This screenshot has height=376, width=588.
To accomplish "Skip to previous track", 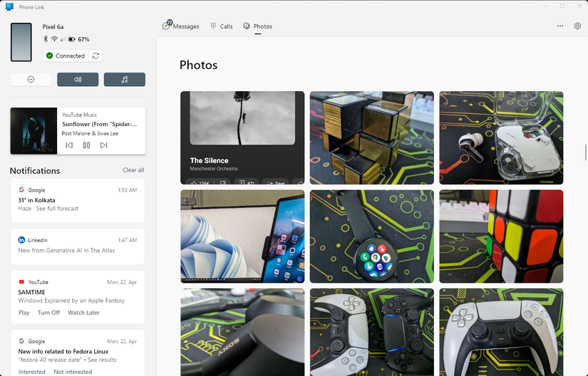I will click(69, 145).
